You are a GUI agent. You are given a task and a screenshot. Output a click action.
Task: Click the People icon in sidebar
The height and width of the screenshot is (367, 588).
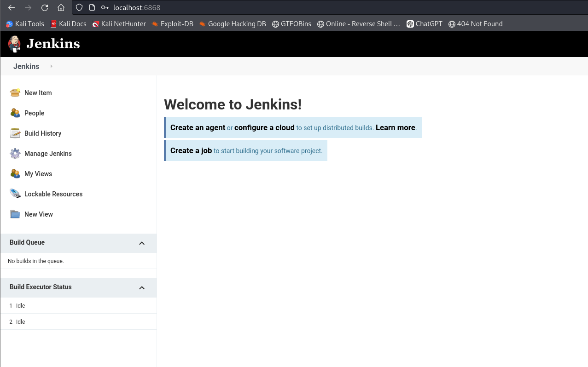[x=15, y=113]
